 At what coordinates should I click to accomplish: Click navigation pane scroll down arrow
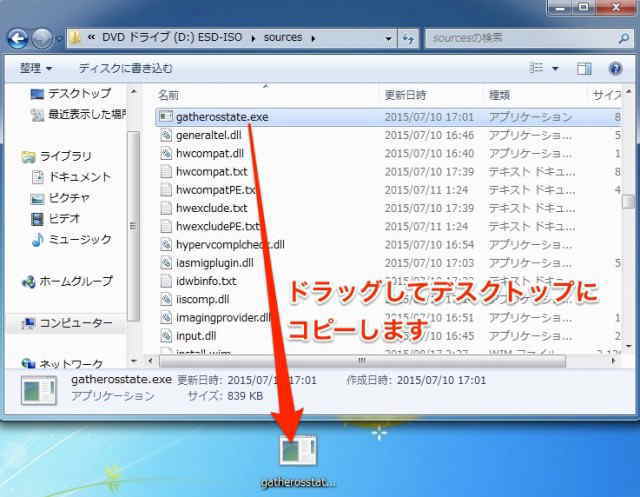133,361
